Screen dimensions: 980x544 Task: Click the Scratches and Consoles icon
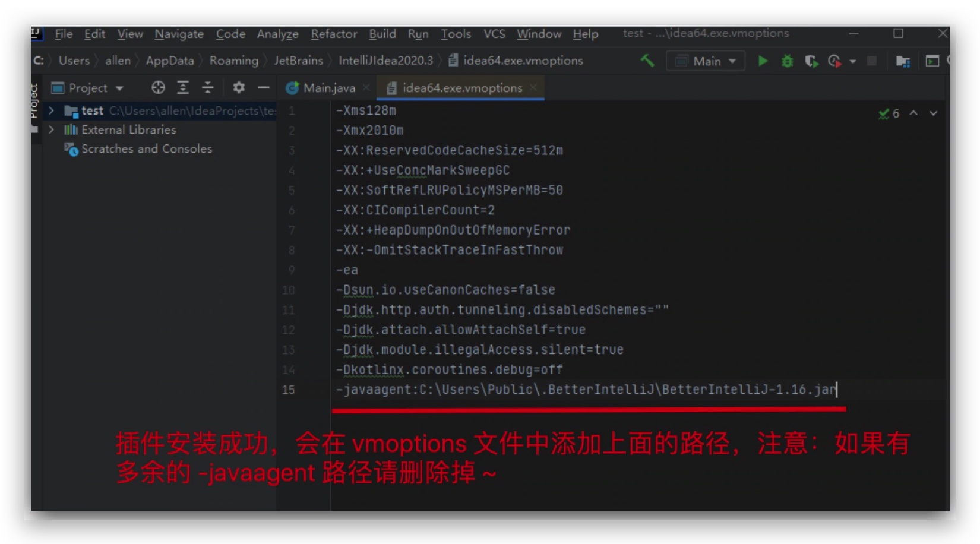(x=71, y=149)
